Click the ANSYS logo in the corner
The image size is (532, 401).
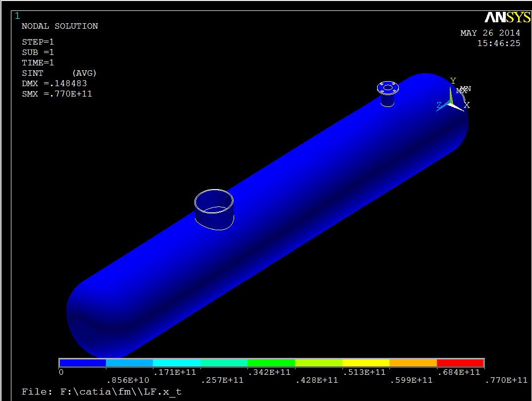pyautogui.click(x=508, y=17)
